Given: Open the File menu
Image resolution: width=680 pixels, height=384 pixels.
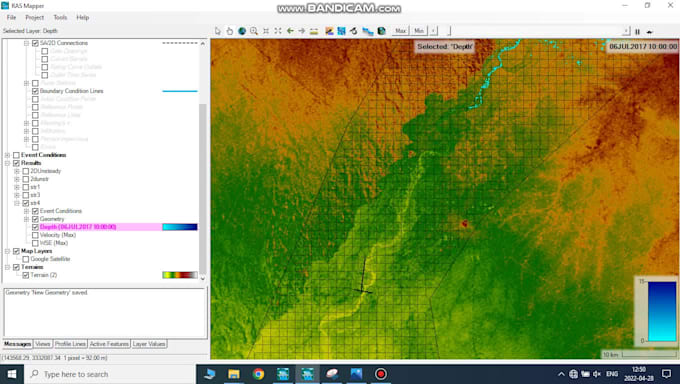Looking at the screenshot, I should tap(11, 17).
